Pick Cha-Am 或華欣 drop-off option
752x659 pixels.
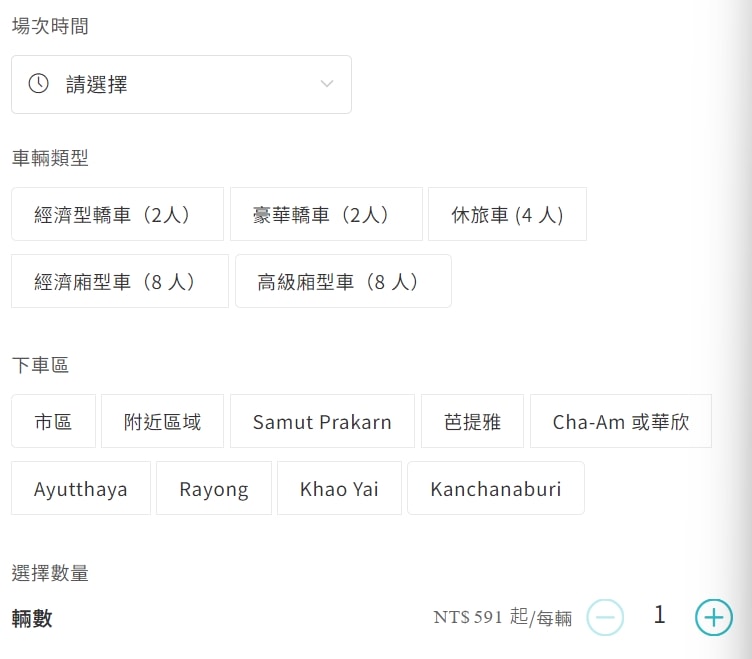[621, 421]
